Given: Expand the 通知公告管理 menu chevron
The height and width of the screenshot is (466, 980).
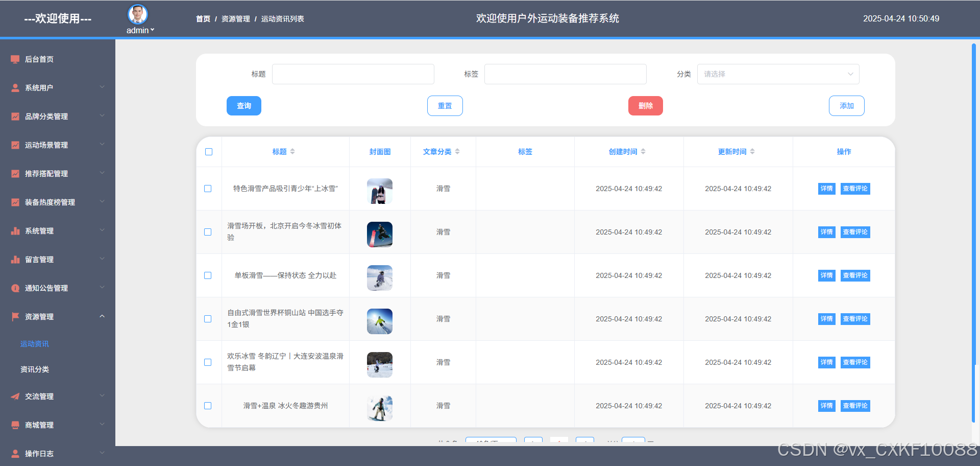Looking at the screenshot, I should point(102,288).
